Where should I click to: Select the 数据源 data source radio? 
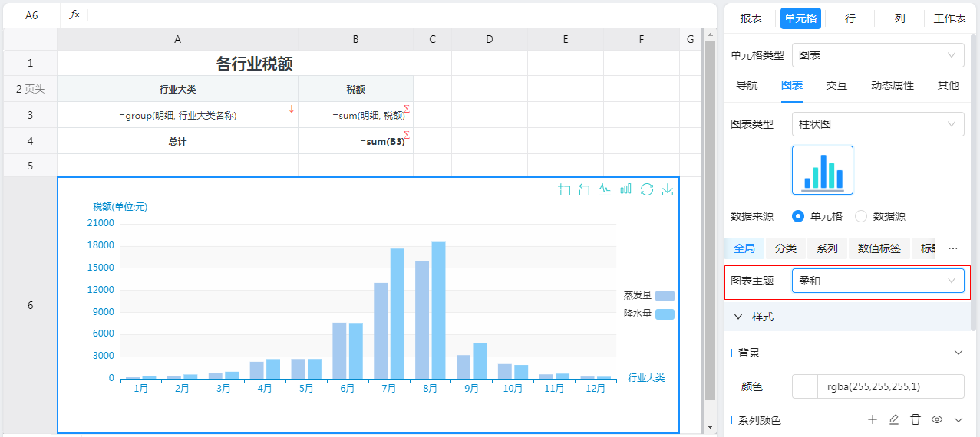pos(861,216)
